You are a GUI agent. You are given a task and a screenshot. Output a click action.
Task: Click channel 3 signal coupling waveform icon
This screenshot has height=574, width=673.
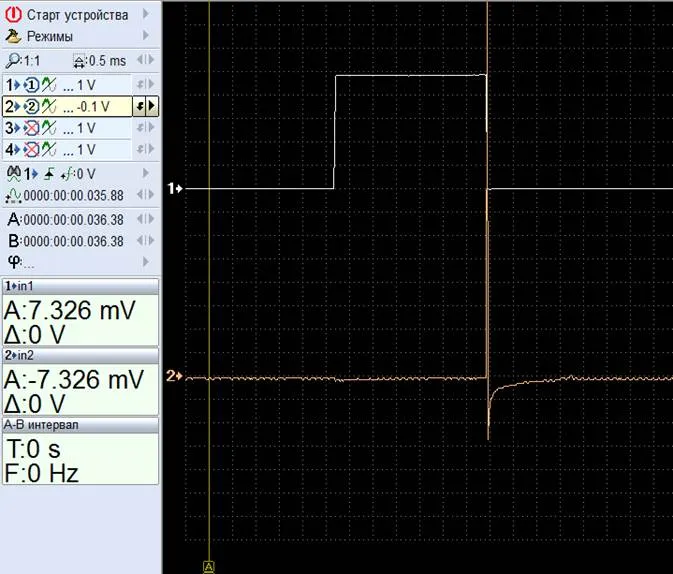pyautogui.click(x=49, y=128)
